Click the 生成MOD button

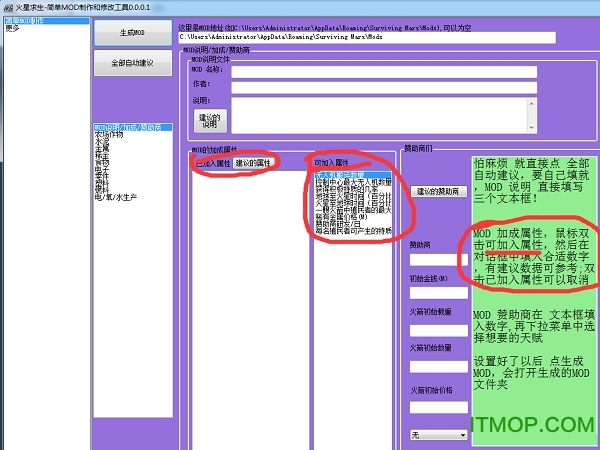click(x=133, y=33)
